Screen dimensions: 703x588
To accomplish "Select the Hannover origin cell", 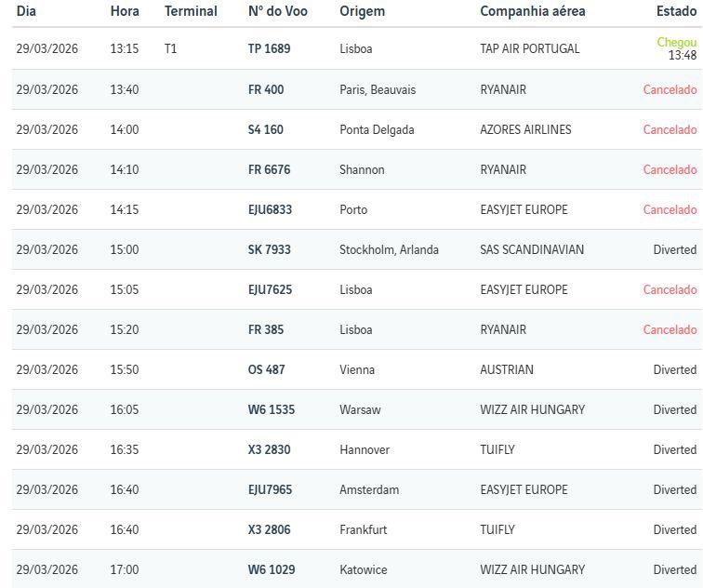I will coord(365,450).
